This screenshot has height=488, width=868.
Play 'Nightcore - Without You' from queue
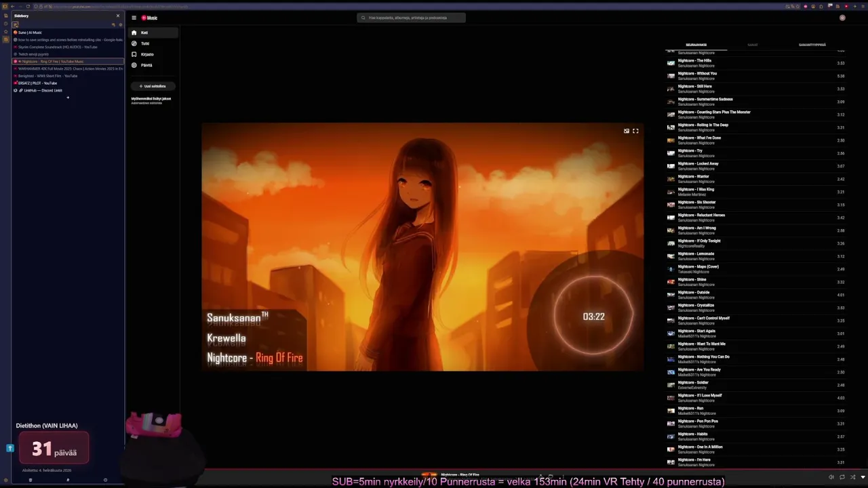click(x=756, y=76)
